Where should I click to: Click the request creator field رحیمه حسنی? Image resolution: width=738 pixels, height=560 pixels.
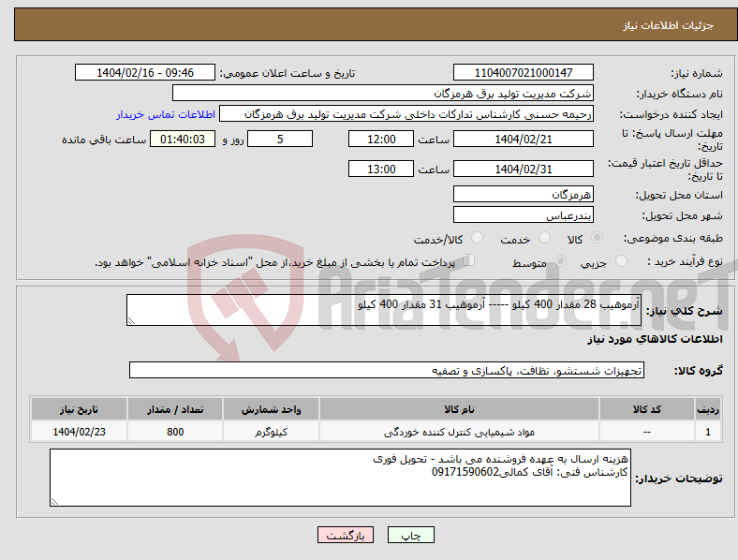click(x=406, y=114)
